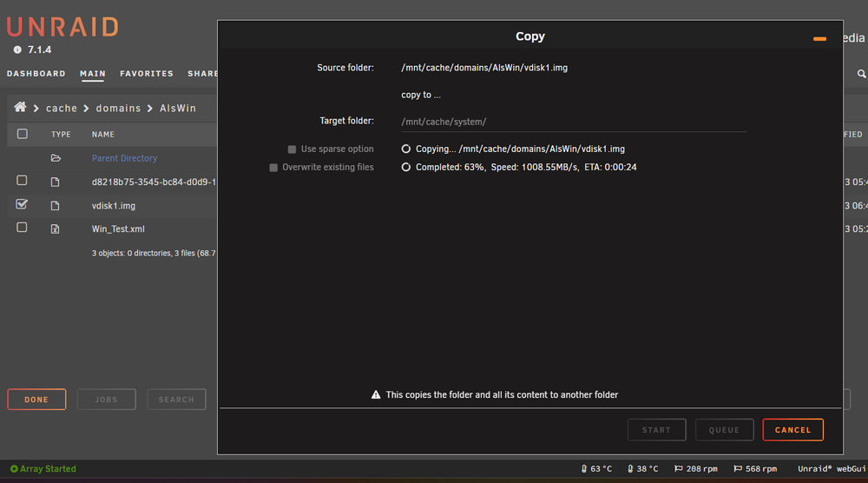Click the Start button in the Copy dialog

click(656, 430)
